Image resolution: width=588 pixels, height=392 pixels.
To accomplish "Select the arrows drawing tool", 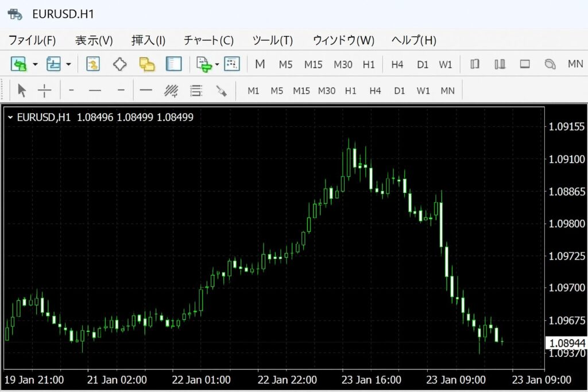I will (221, 90).
